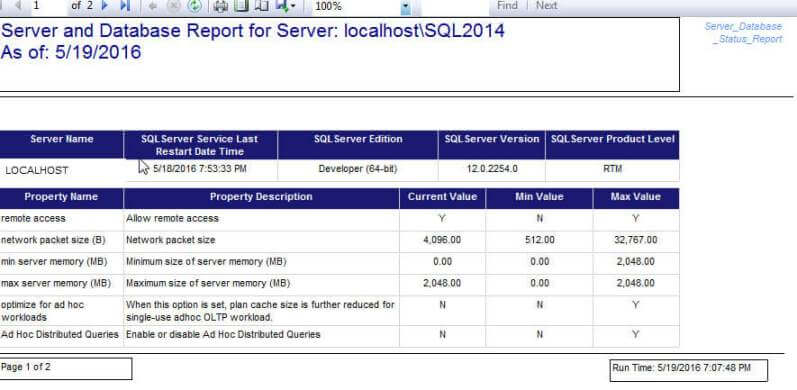Screen dimensions: 797x390
Task: Select max value 32,767.00
Action: [635, 240]
